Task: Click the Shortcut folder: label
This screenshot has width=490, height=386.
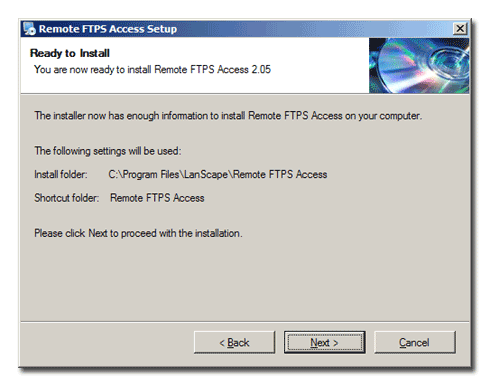Action: (66, 198)
